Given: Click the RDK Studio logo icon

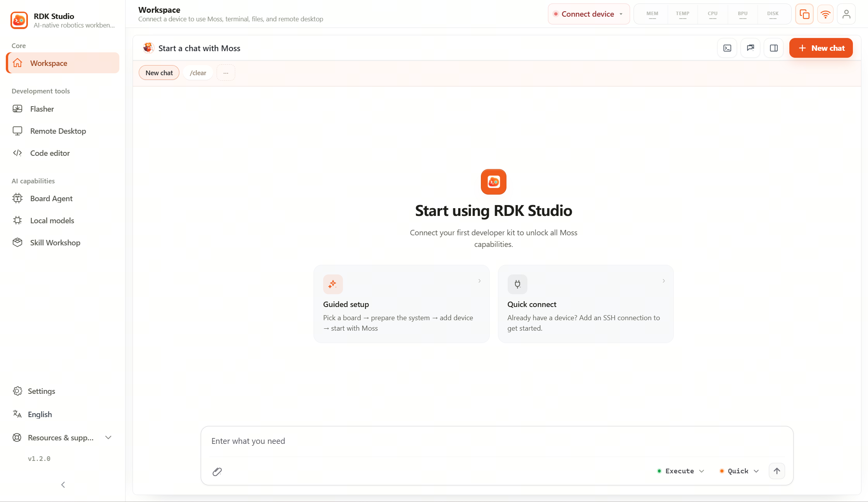Looking at the screenshot, I should 19,20.
